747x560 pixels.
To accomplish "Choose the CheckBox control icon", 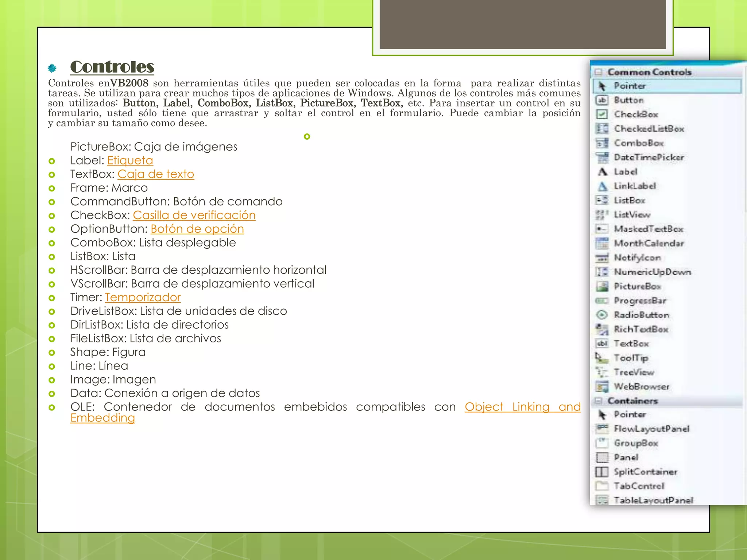I will point(602,114).
